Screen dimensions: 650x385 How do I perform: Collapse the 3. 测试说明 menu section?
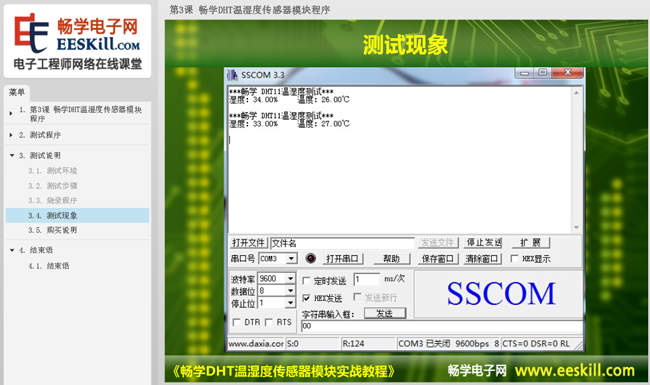12,155
